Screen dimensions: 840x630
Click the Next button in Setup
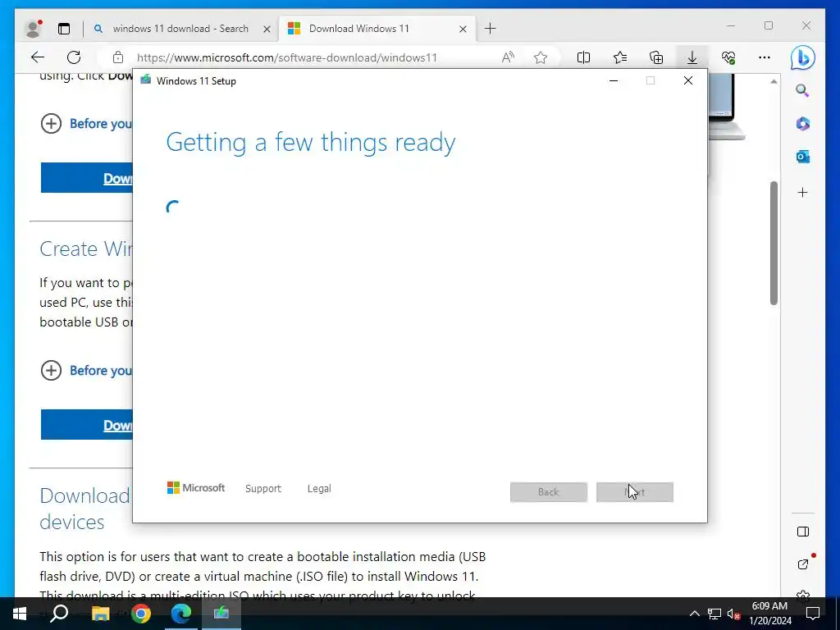(635, 492)
